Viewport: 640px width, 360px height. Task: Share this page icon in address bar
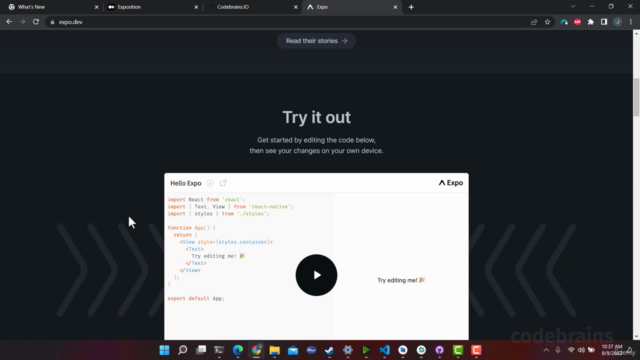pyautogui.click(x=534, y=22)
